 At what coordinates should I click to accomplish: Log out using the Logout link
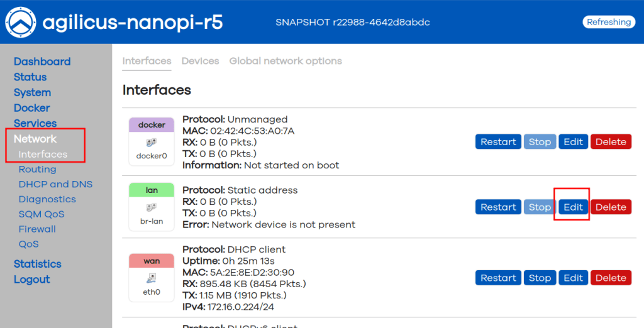pyautogui.click(x=31, y=280)
